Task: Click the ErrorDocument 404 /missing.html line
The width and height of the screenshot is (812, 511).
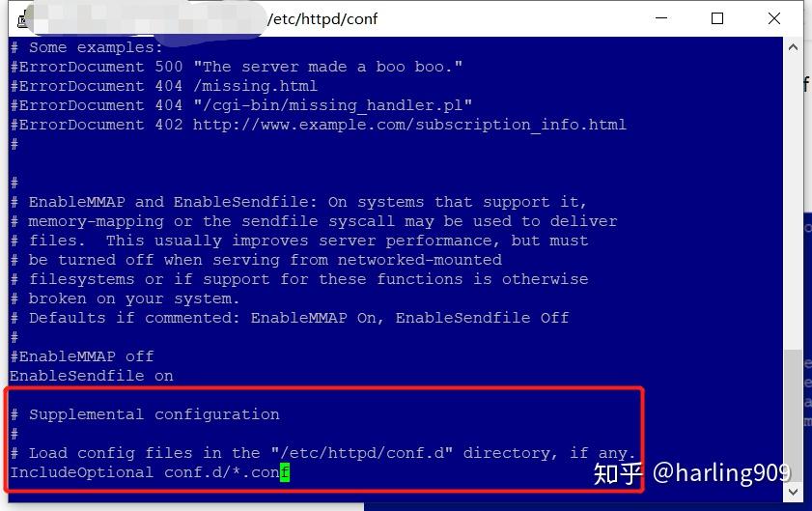Action: 163,86
